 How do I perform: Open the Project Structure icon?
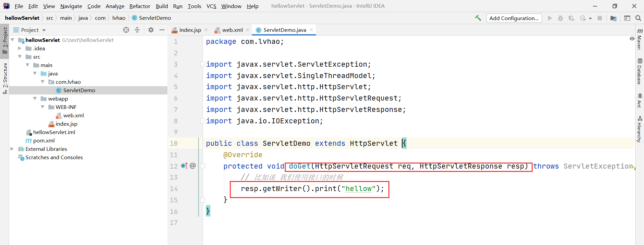coord(613,18)
